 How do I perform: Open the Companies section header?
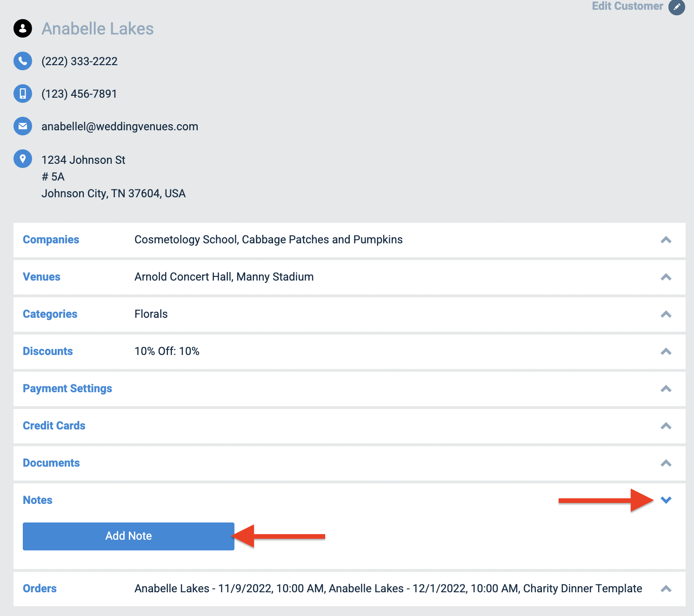51,240
